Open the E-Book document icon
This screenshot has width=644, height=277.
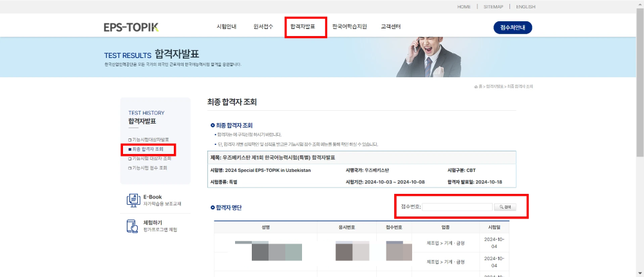(133, 200)
